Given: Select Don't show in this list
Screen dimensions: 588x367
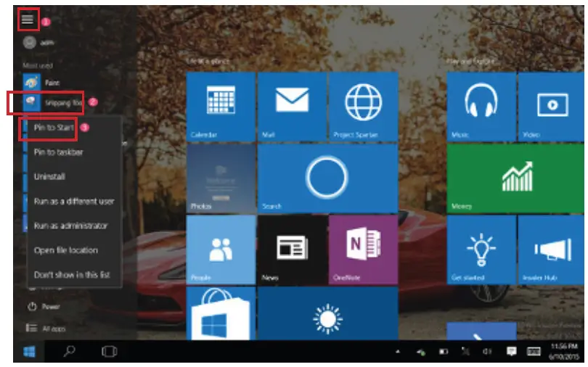Looking at the screenshot, I should point(72,274).
